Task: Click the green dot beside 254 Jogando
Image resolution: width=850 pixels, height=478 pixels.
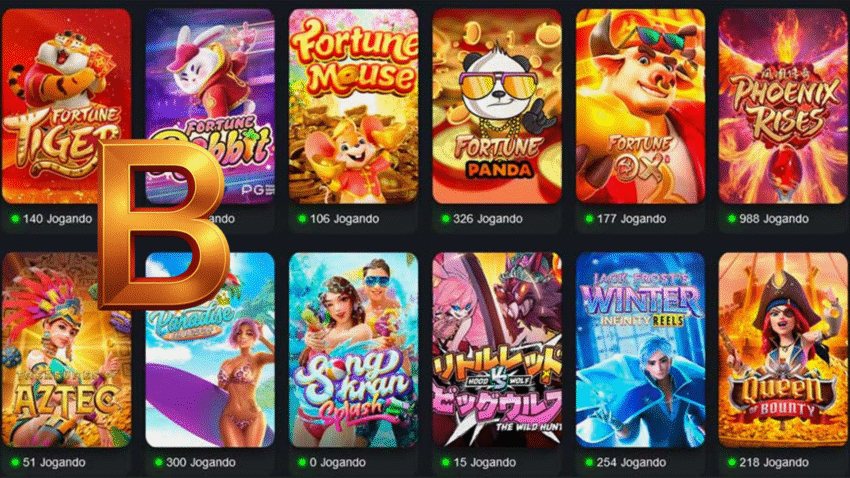Action: coord(589,462)
